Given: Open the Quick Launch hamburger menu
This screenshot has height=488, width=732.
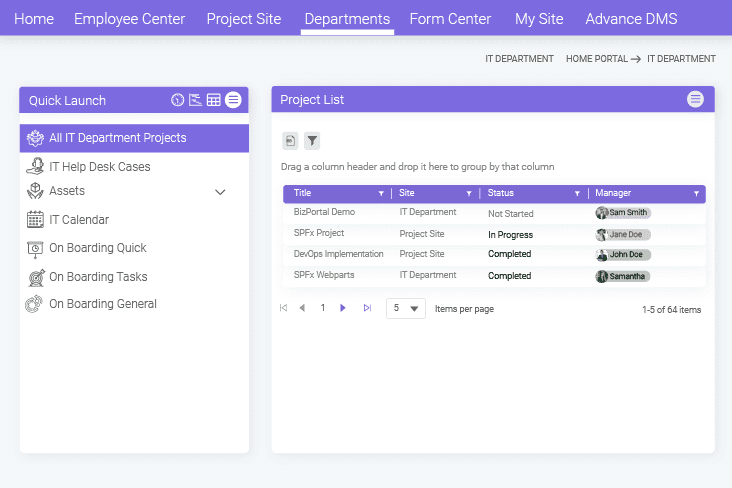Looking at the screenshot, I should click(233, 99).
